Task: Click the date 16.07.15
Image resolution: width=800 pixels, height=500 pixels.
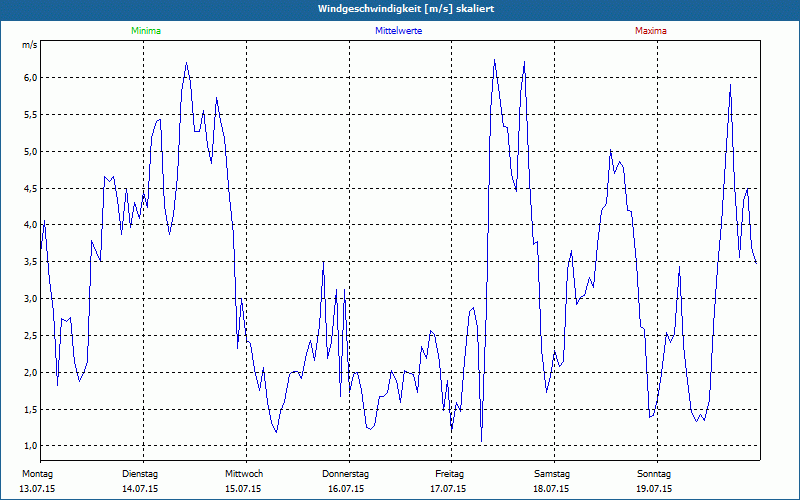Action: (x=346, y=489)
